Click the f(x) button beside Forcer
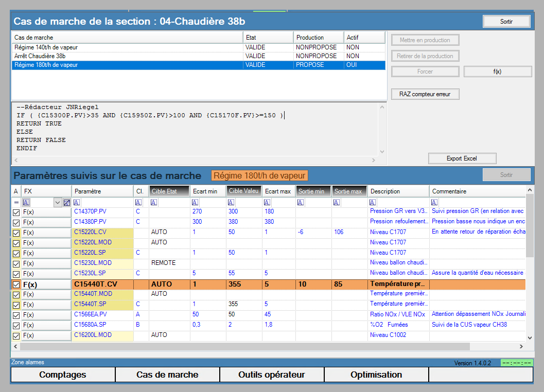 click(498, 72)
